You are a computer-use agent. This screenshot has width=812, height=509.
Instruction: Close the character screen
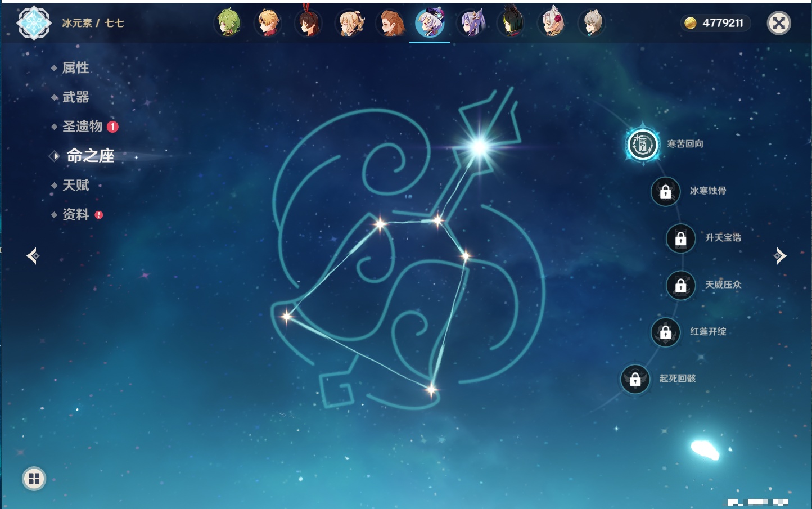pos(779,23)
